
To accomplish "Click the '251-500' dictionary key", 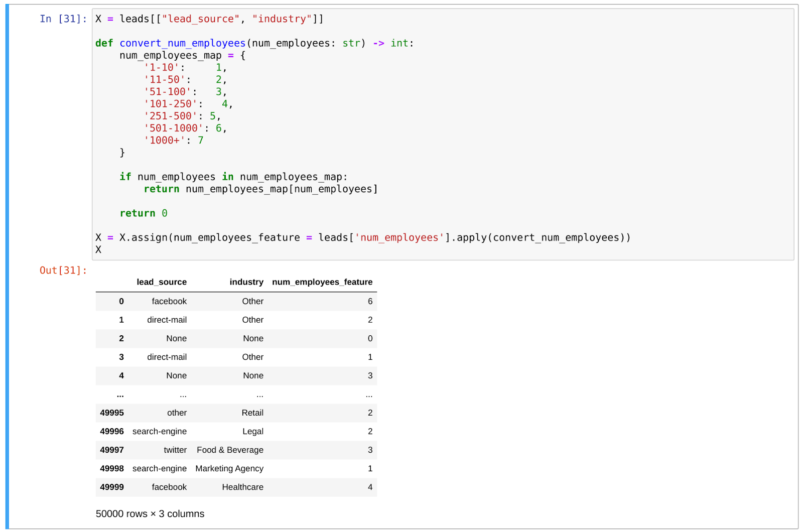I will [x=171, y=116].
